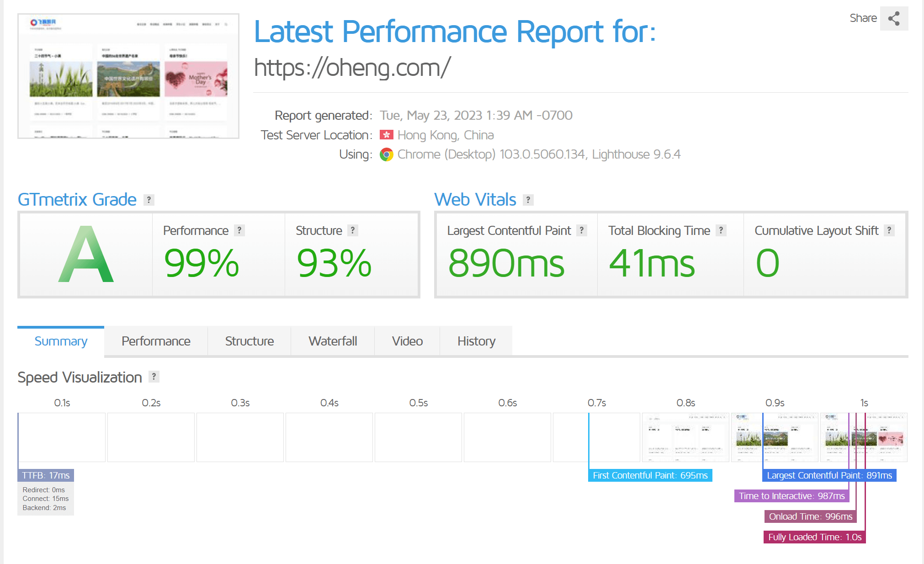Click the Web Vitals help icon
Screen dimensions: 924x564
coord(528,200)
